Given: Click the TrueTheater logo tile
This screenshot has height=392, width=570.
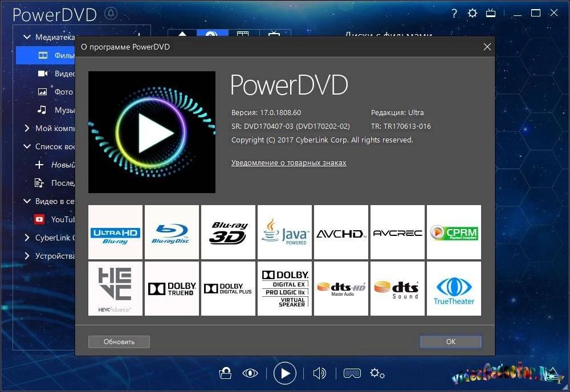Looking at the screenshot, I should click(x=454, y=288).
